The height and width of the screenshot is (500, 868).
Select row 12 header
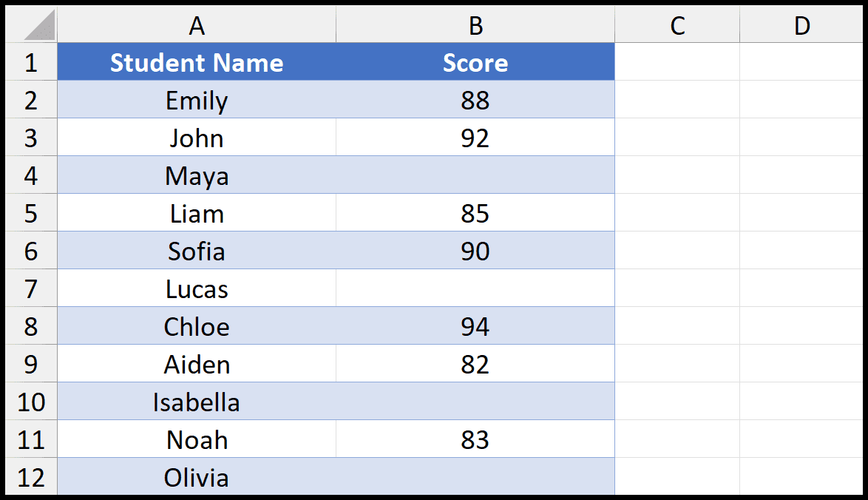click(x=31, y=477)
